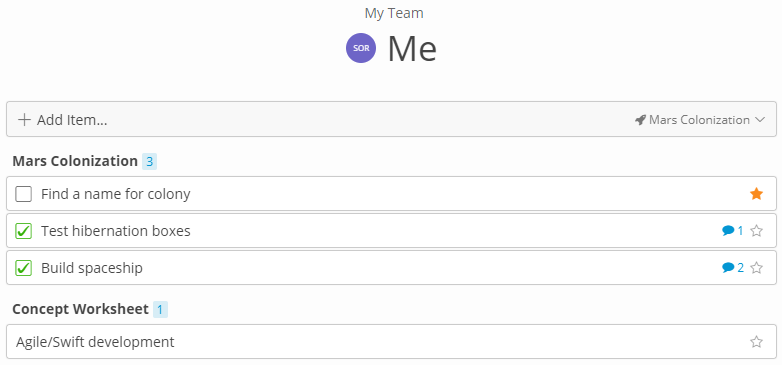
Task: Click the Mars Colonization section heading
Action: tap(75, 161)
